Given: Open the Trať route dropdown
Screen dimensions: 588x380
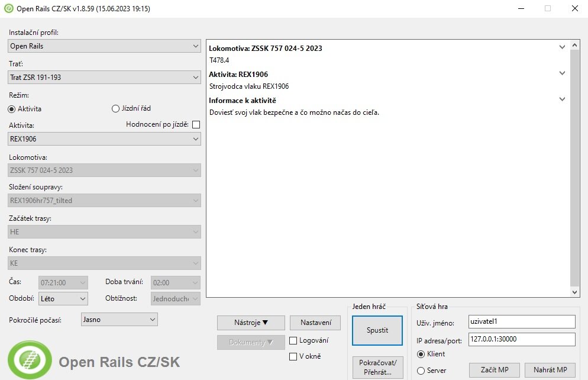Looking at the screenshot, I should 105,78.
